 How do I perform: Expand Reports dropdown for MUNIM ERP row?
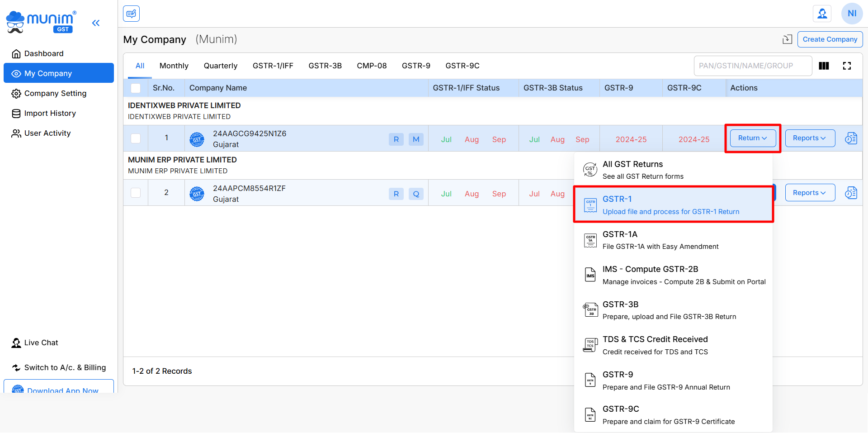(810, 193)
